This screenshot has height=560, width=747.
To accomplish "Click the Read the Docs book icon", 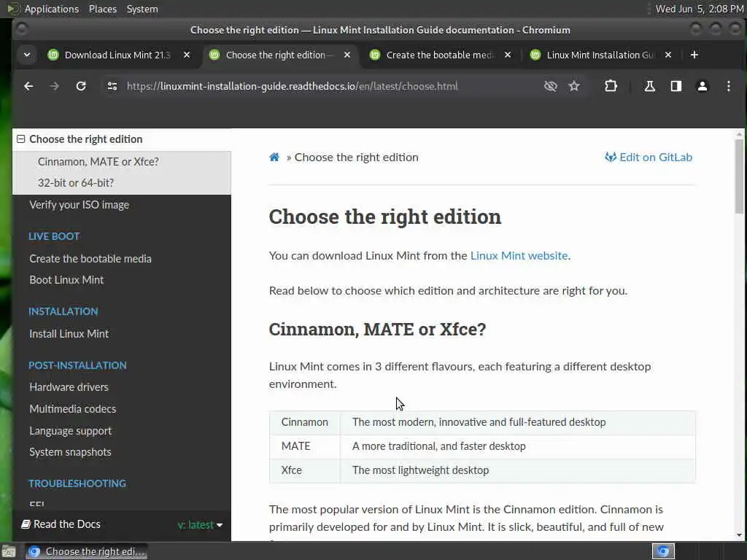I will [26, 524].
